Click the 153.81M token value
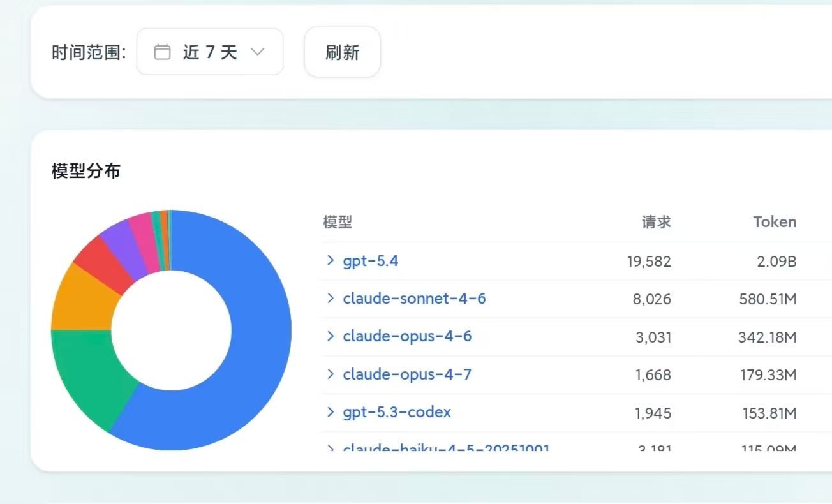 pos(769,413)
